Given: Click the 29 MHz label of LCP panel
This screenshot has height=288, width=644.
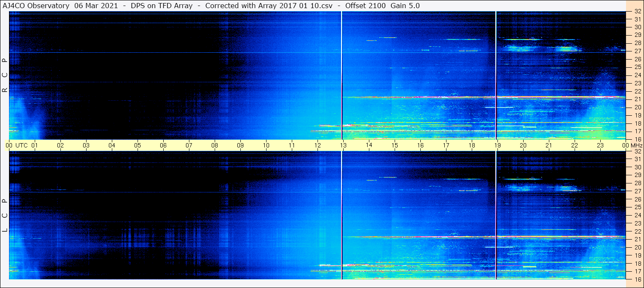Looking at the screenshot, I should 638,175.
